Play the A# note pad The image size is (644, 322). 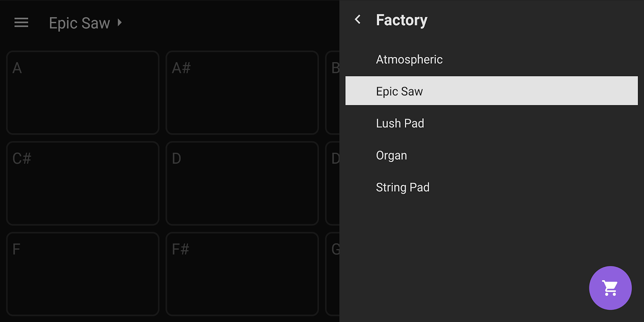pyautogui.click(x=242, y=93)
